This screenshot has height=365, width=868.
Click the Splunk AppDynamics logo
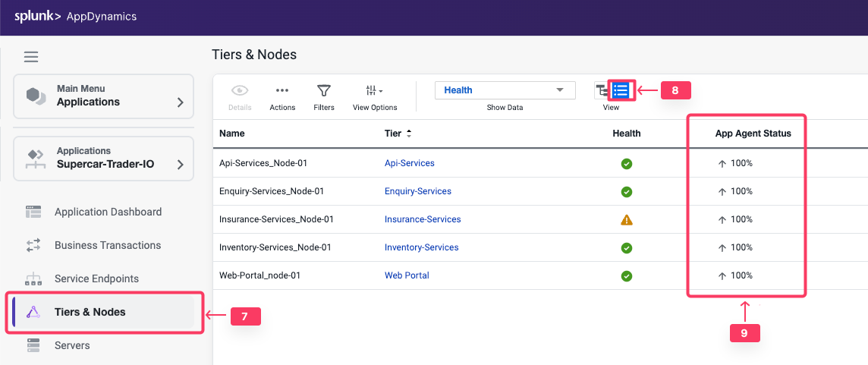tap(76, 16)
